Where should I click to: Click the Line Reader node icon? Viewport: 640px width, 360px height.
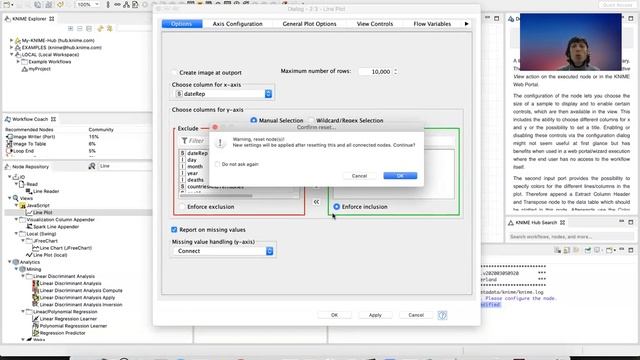pyautogui.click(x=29, y=191)
